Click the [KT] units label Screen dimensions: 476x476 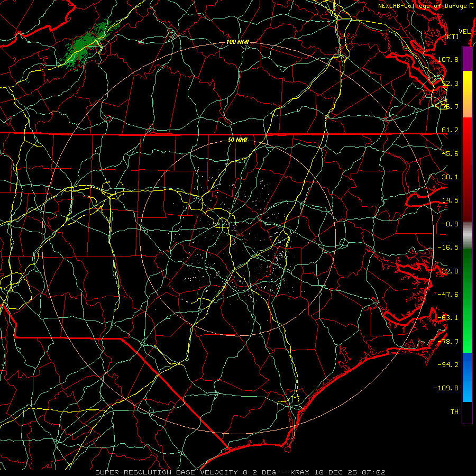452,36
